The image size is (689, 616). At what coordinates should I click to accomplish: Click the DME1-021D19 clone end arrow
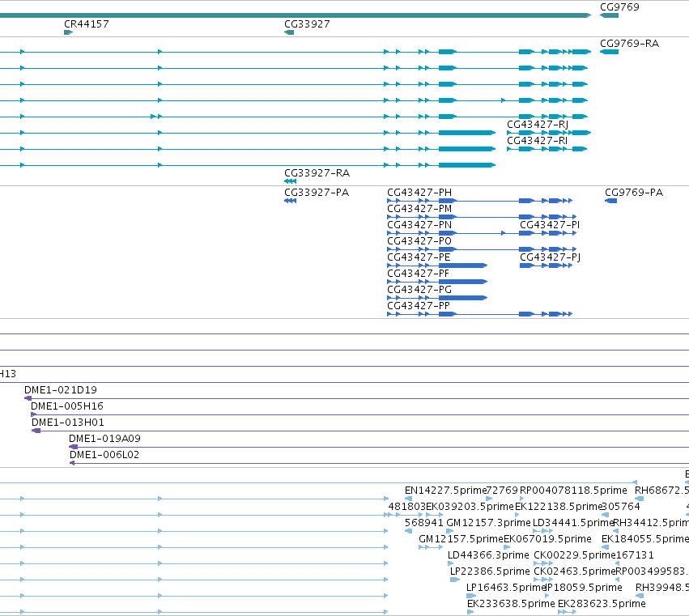(28, 398)
